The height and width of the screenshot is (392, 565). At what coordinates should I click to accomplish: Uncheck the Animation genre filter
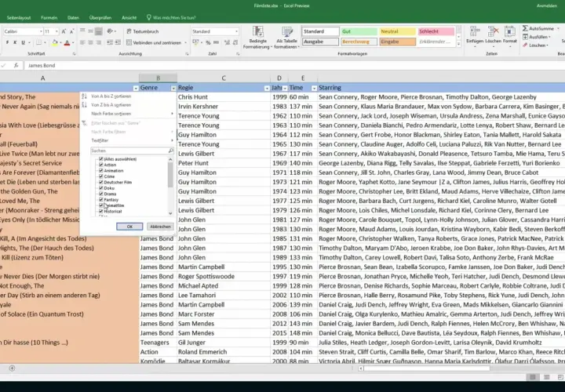pyautogui.click(x=101, y=171)
